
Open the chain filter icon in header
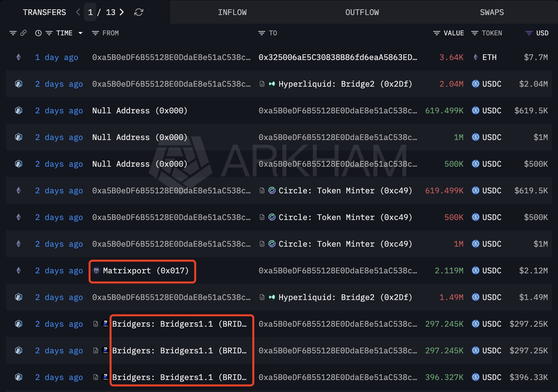(13, 33)
